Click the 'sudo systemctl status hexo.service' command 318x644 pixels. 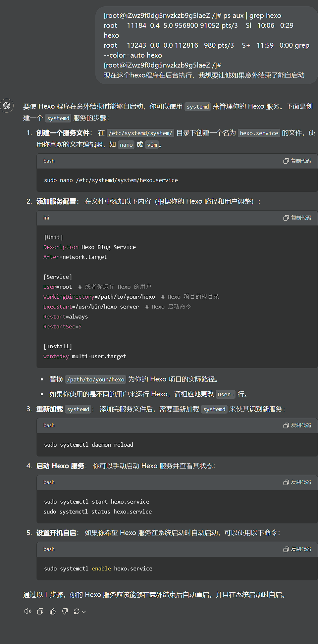click(x=98, y=512)
